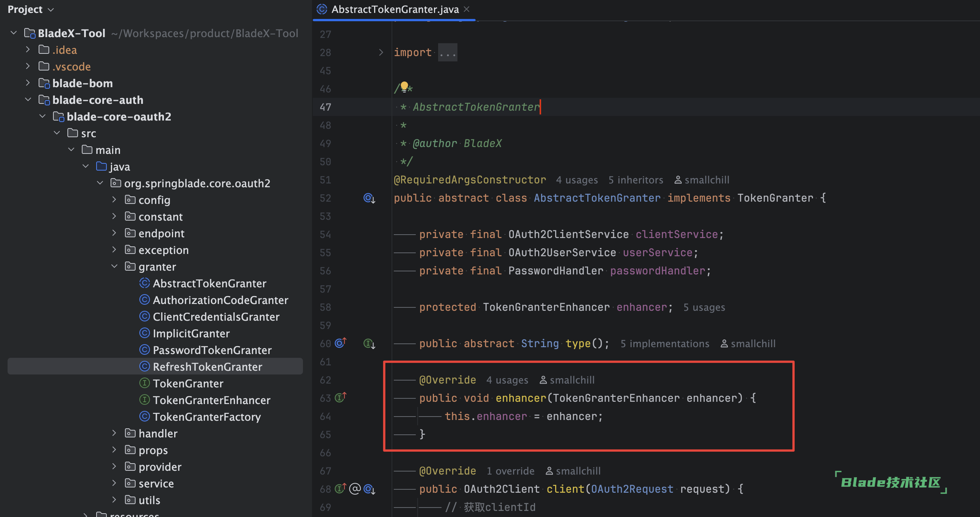Click the '4 usages' hint on line 51
This screenshot has width=980, height=517.
(x=577, y=180)
